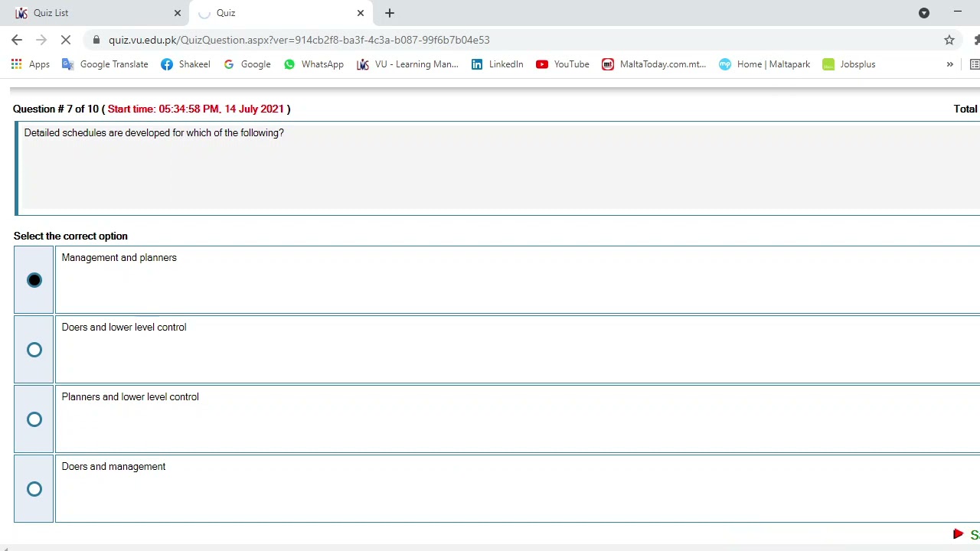Open the Shakeel Facebook bookmark
Screen dimensions: 980x551
pos(185,64)
